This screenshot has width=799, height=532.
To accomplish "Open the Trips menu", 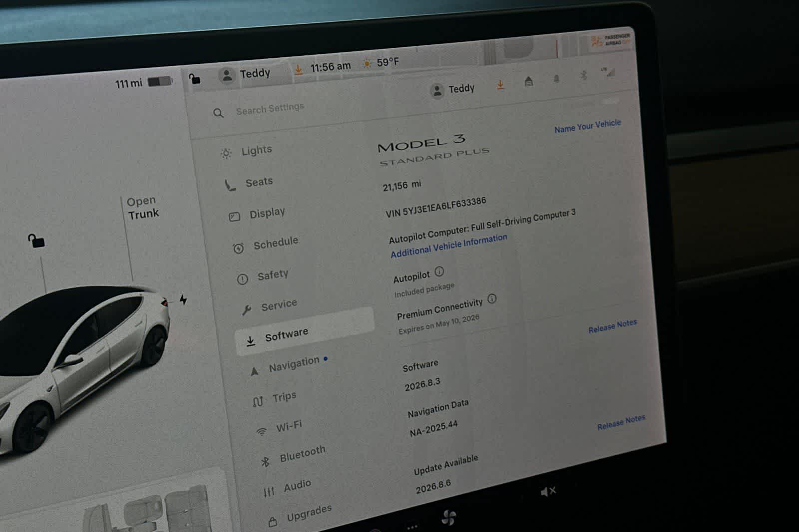I will 275,399.
